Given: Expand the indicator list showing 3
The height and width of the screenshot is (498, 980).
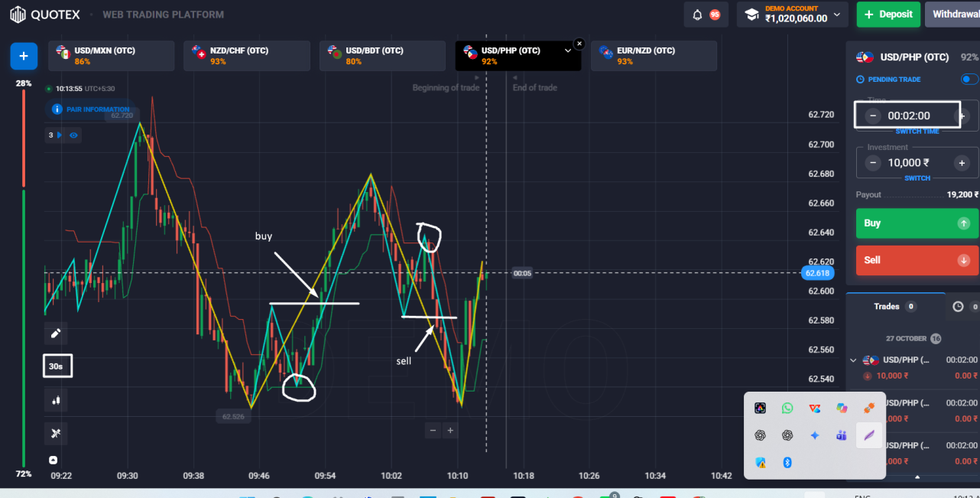Looking at the screenshot, I should click(x=55, y=135).
